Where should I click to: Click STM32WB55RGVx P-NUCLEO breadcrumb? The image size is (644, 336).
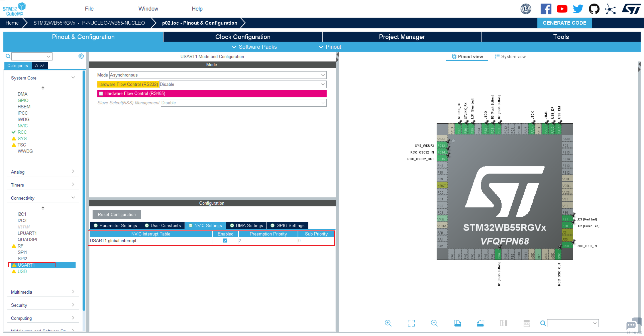pyautogui.click(x=89, y=23)
